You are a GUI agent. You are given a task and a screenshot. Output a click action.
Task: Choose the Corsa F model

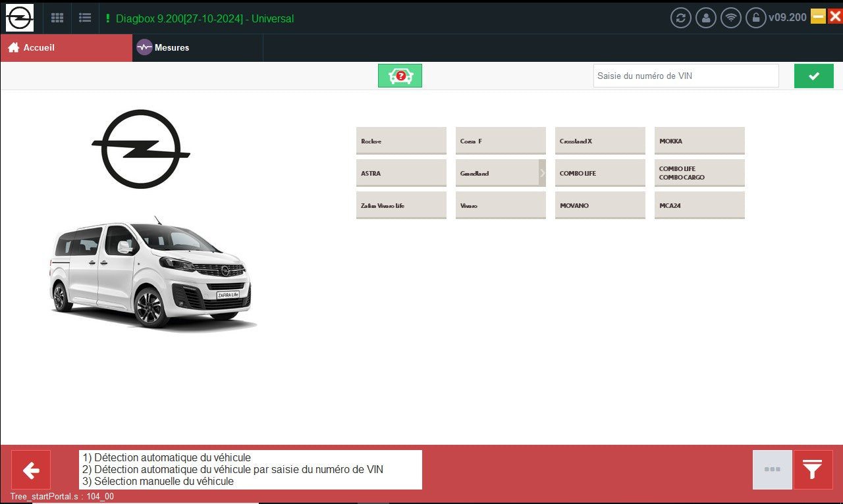tap(501, 140)
